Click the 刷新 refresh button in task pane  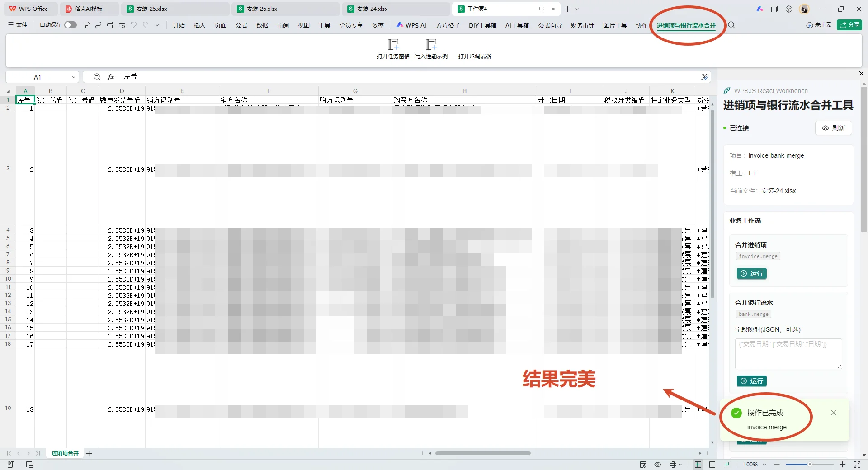tap(833, 128)
